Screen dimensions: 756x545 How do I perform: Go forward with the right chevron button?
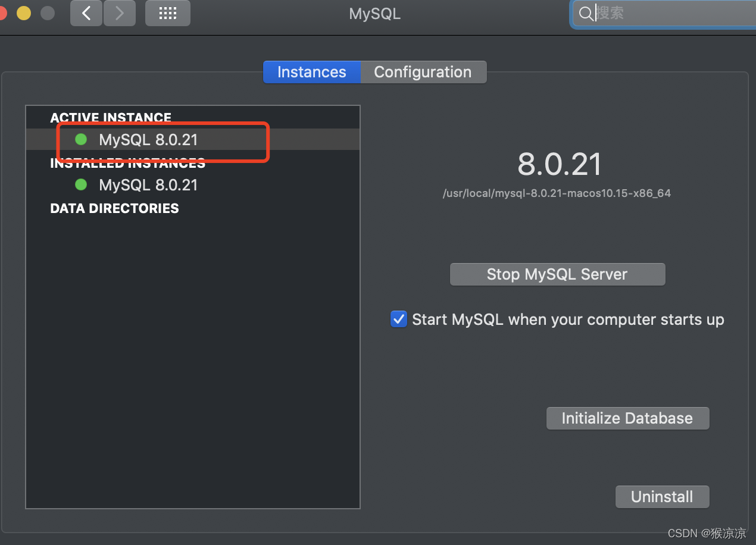coord(120,13)
